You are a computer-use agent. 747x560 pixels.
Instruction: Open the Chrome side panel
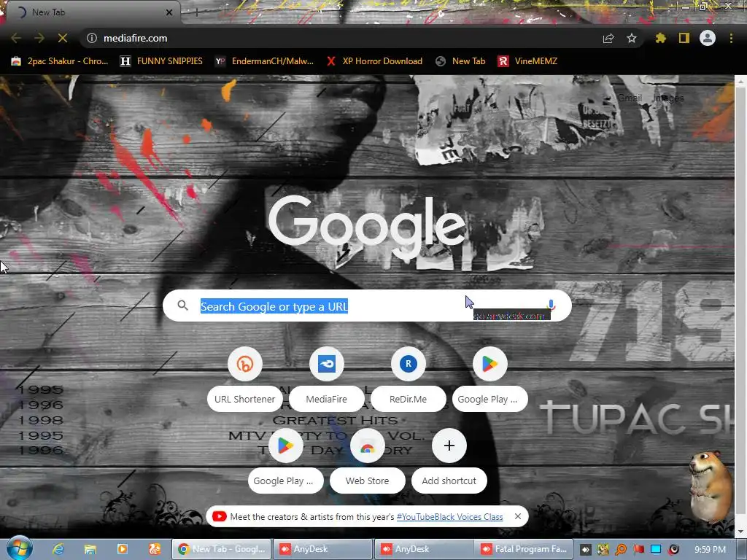click(684, 38)
